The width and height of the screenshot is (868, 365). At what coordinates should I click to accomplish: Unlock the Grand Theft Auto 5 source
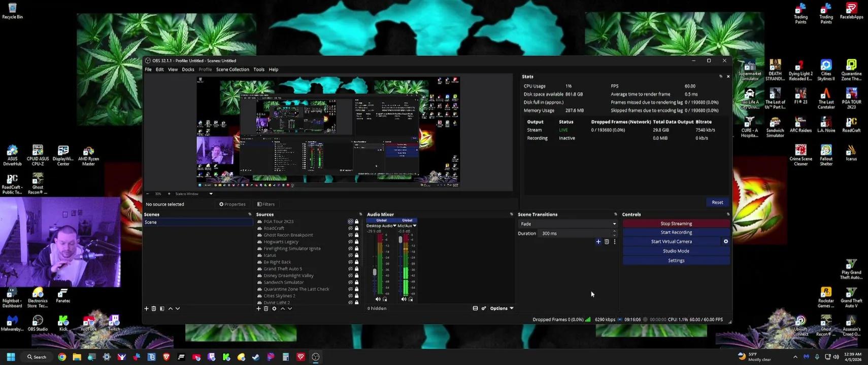[357, 269]
